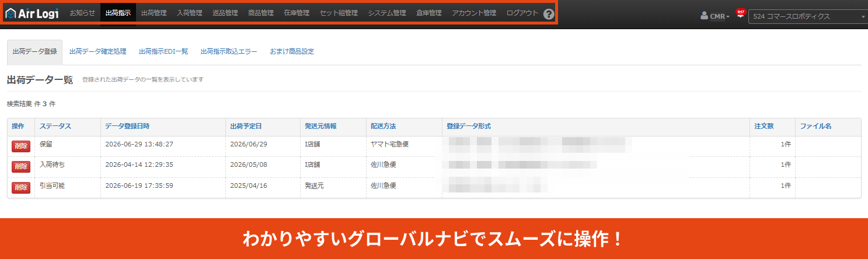Click the CMR user profile icon
Screen dimensions: 868x259
pos(705,16)
